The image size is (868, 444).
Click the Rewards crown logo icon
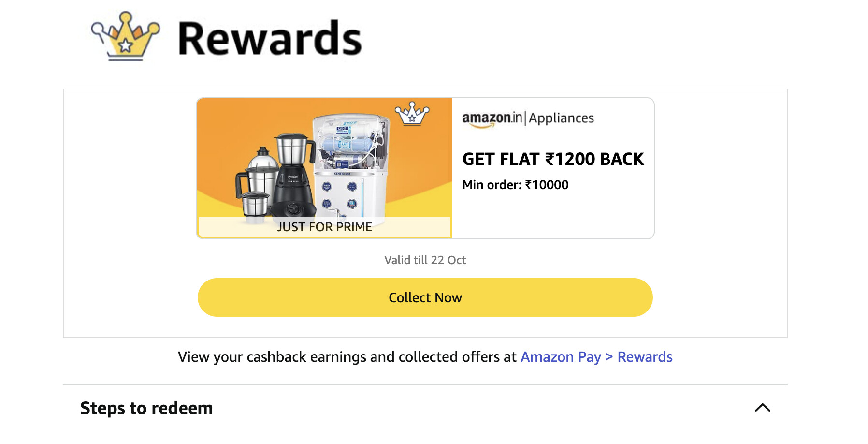125,37
